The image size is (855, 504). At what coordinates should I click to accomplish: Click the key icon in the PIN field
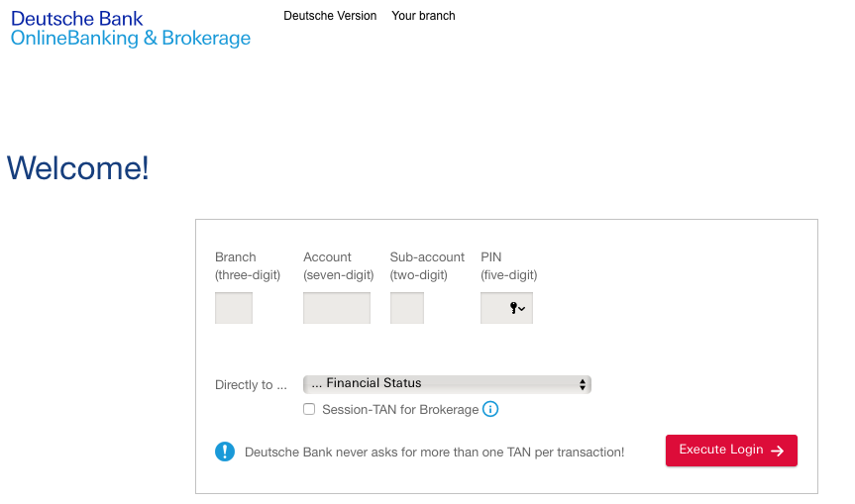(x=513, y=308)
